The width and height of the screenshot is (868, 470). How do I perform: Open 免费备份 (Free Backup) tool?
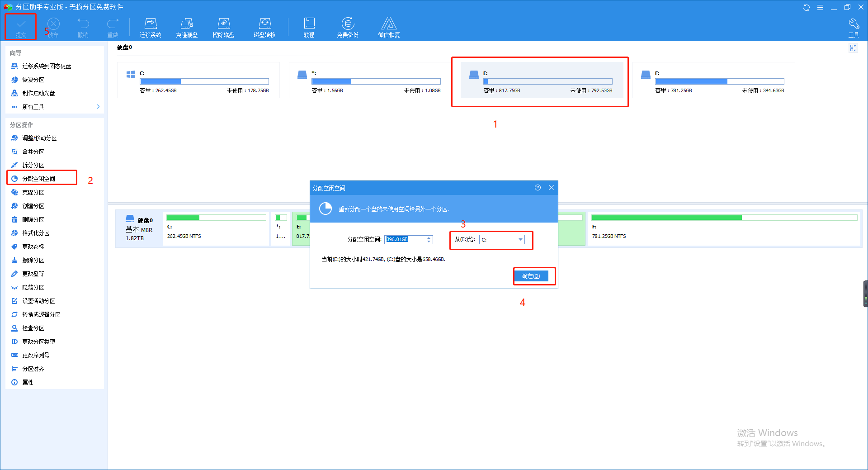tap(348, 27)
